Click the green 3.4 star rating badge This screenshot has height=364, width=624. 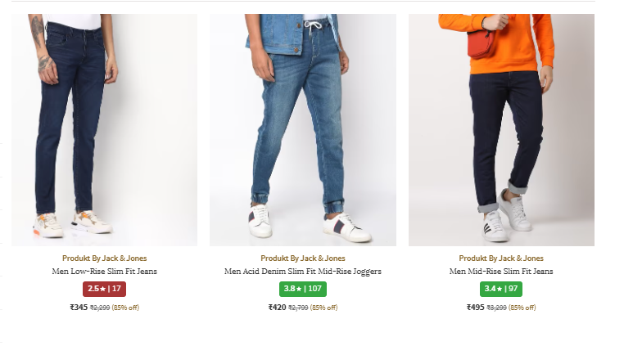pyautogui.click(x=501, y=289)
